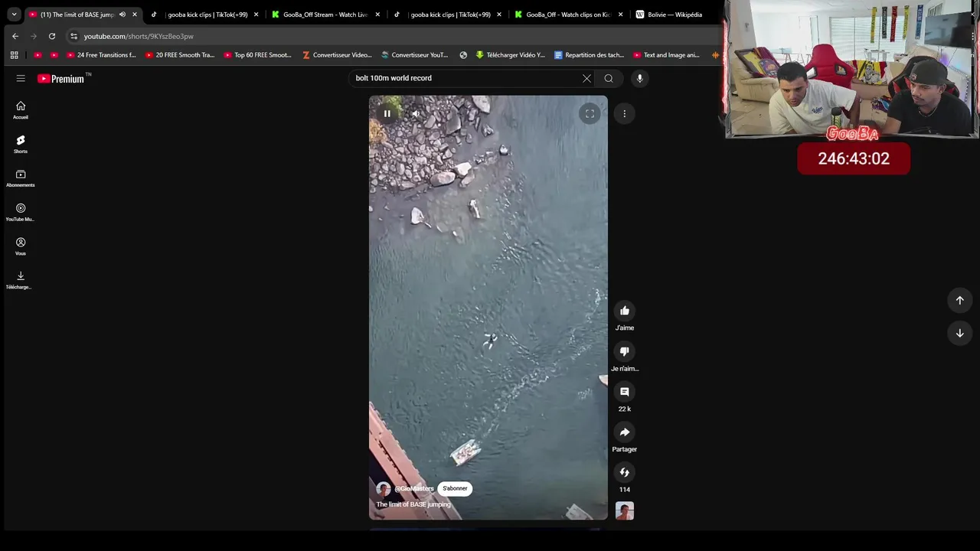Open 24 Free Transitions bookmark
The width and height of the screenshot is (980, 551).
point(101,55)
